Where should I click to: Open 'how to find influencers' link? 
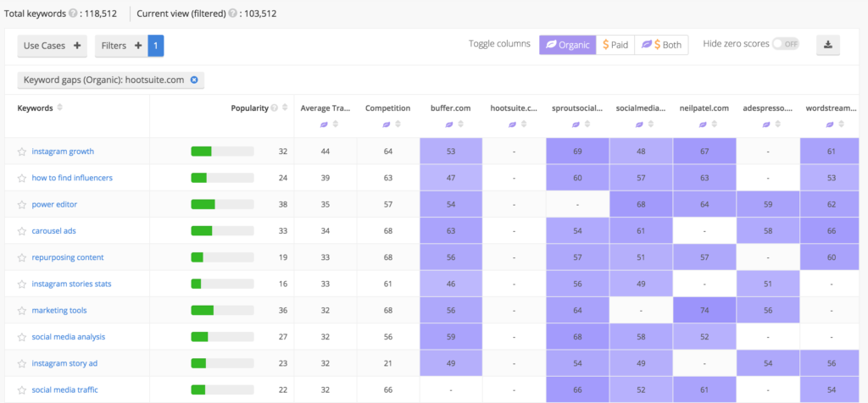tap(72, 178)
